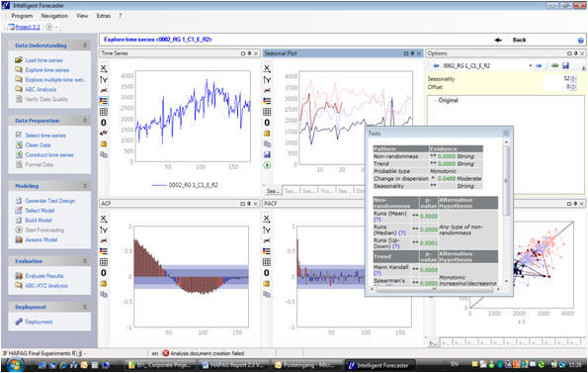588x373 pixels.
Task: Collapse the Data Understanding section
Action: tap(85, 46)
